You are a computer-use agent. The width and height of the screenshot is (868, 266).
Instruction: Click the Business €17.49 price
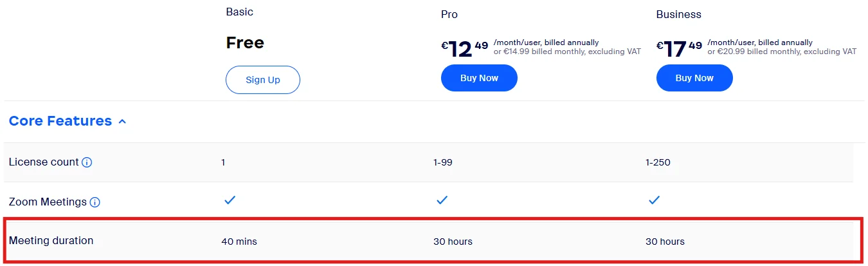[680, 49]
